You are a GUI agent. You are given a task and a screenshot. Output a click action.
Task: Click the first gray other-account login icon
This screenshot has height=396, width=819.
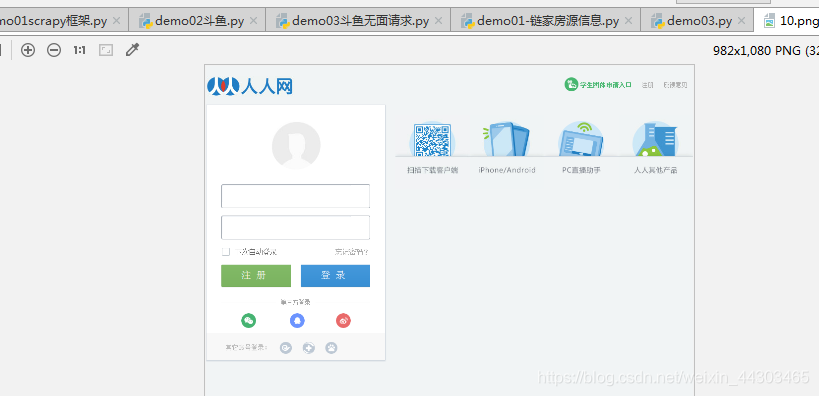286,347
